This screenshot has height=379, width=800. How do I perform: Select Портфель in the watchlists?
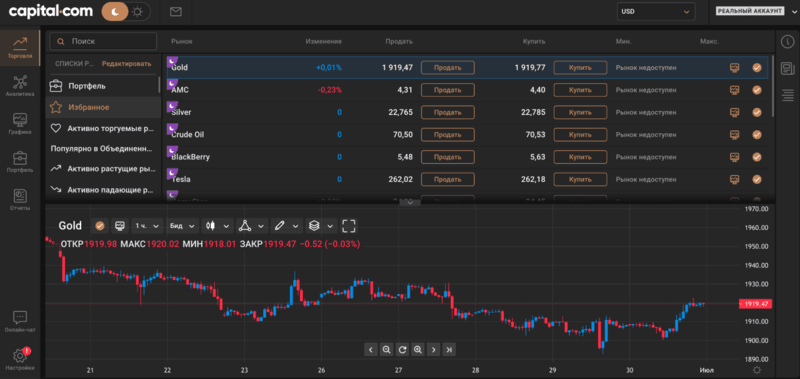103,86
